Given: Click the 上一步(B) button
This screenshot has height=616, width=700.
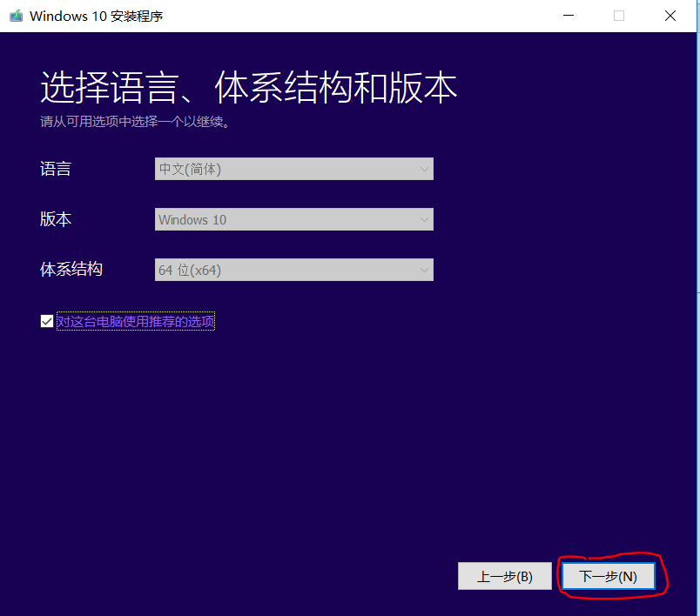Looking at the screenshot, I should pos(504,576).
